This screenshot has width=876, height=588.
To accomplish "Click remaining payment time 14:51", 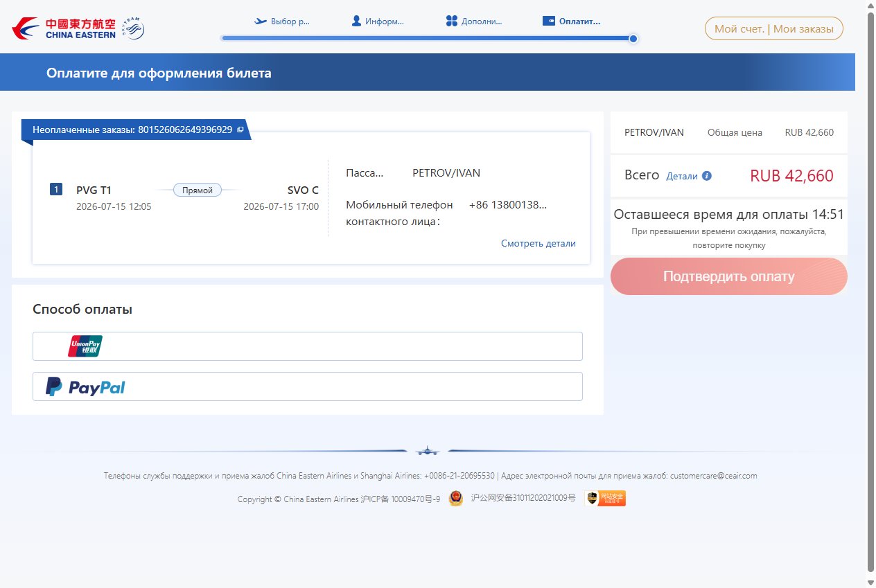I will point(829,214).
